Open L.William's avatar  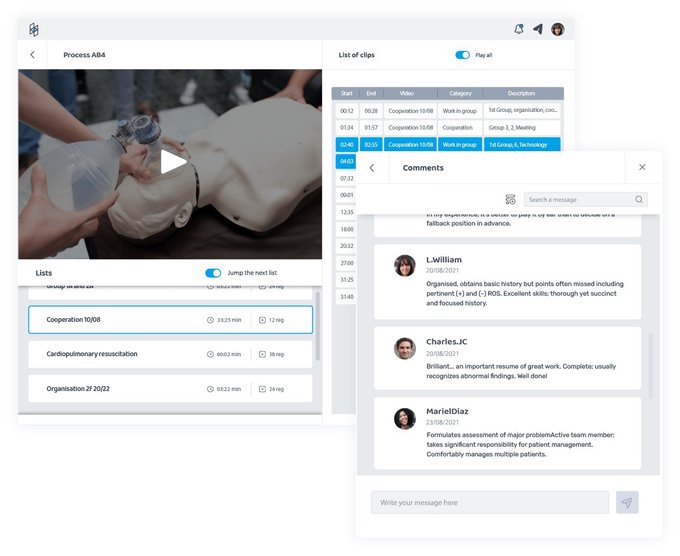pos(405,266)
